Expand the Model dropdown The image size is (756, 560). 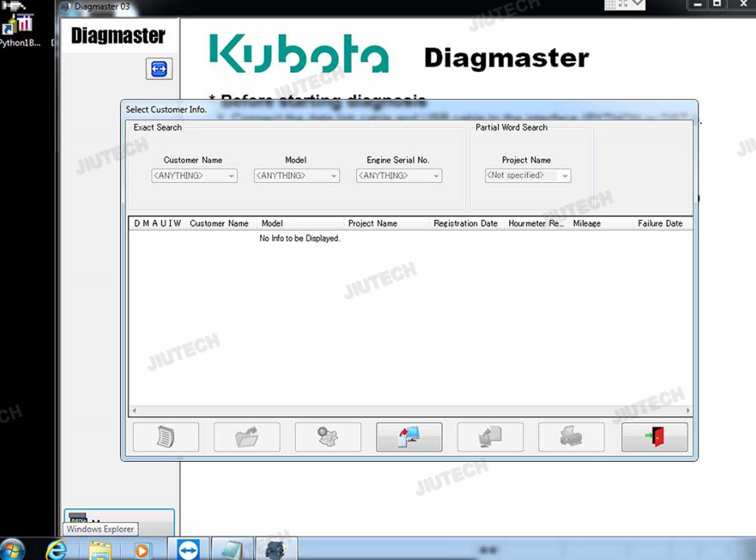[334, 176]
